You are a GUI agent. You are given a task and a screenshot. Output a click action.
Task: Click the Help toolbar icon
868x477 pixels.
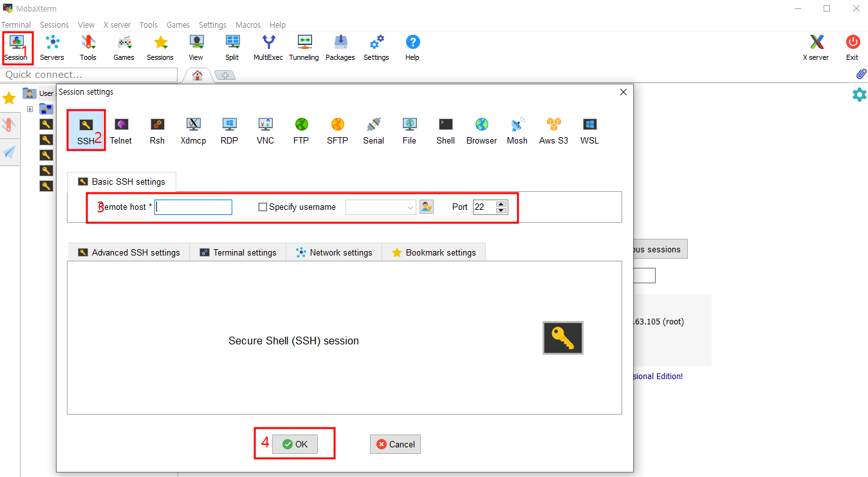pos(412,48)
